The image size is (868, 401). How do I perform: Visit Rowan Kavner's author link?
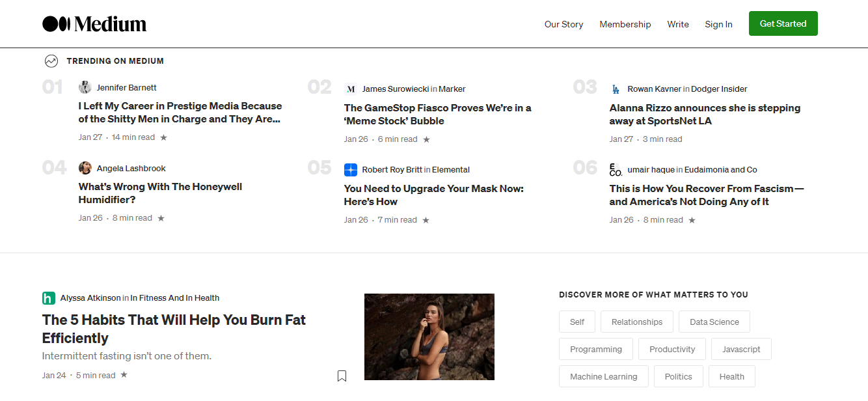click(655, 89)
